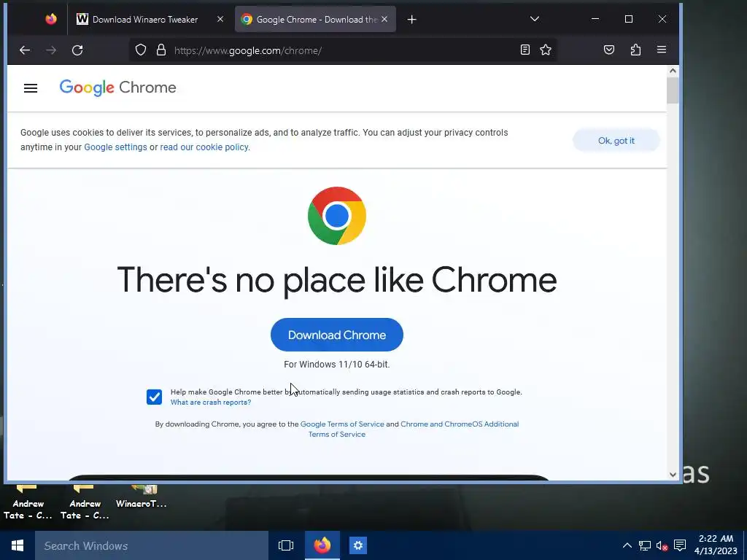Select the WinaeroT... desktop icon
Screen dimensions: 747x560
(141, 497)
